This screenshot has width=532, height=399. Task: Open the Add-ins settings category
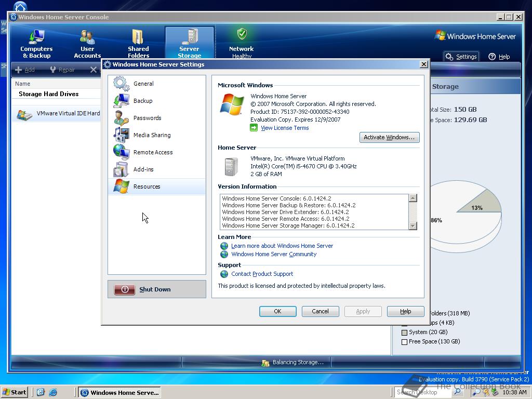[157, 169]
